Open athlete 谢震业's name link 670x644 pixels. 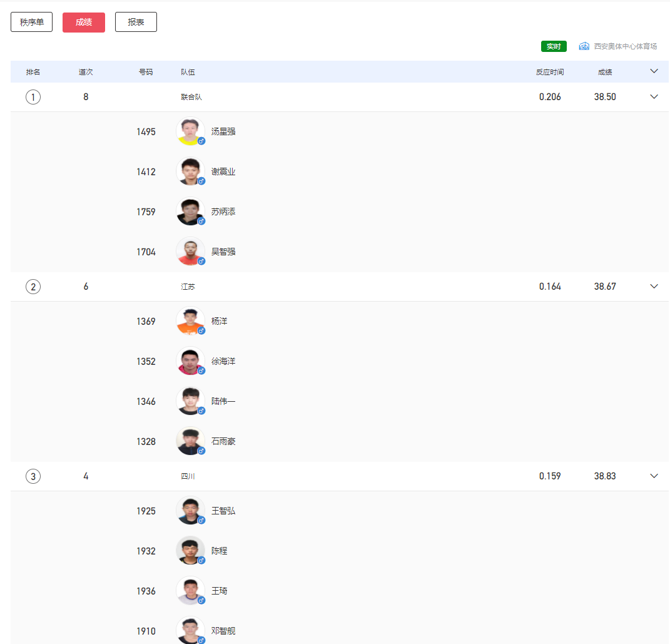[223, 172]
